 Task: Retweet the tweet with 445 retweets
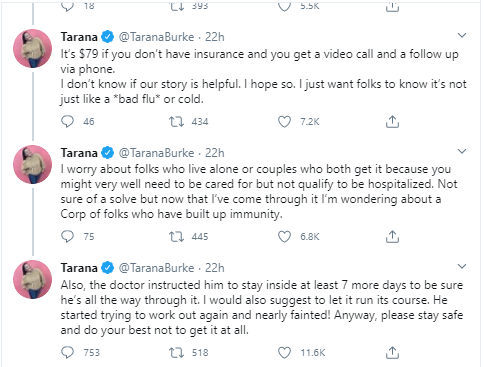[x=176, y=236]
